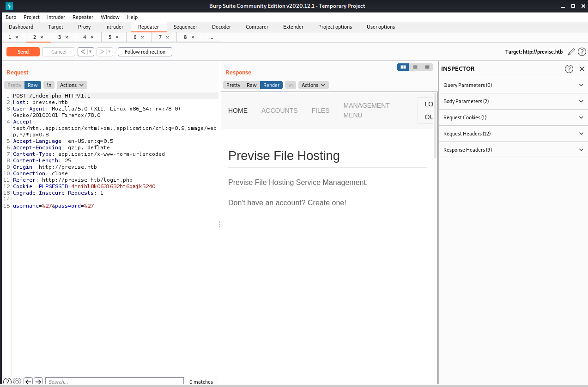
Task: Select the combined single-pane layout icon
Action: pyautogui.click(x=427, y=67)
